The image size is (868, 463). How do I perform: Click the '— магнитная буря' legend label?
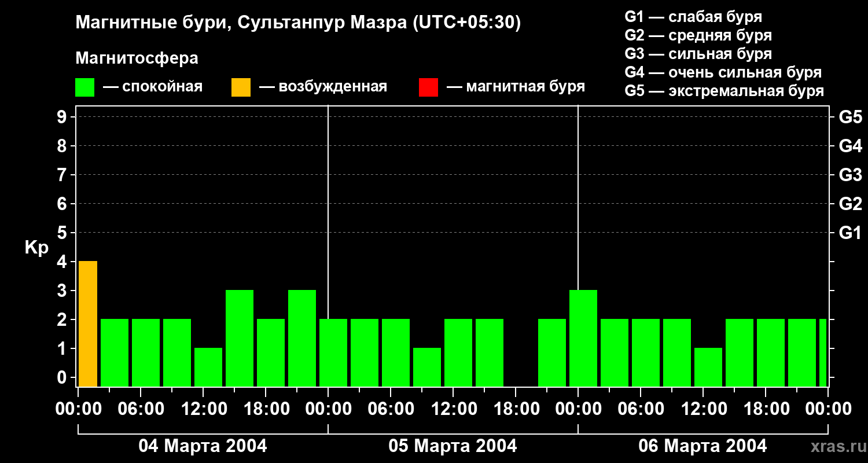pos(516,87)
